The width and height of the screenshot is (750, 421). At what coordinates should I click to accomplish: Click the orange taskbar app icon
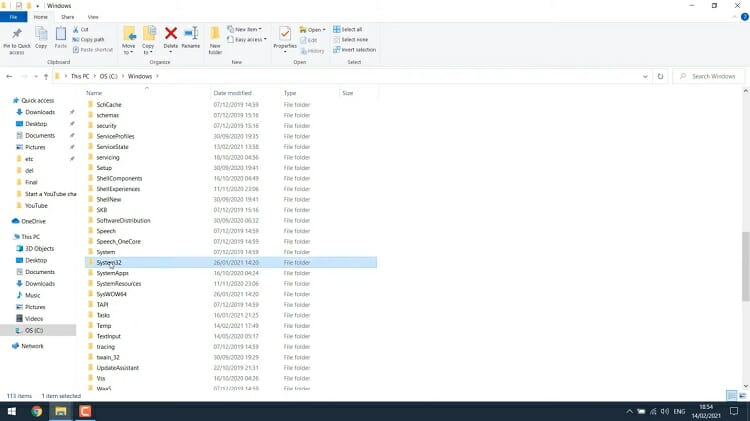coord(85,411)
